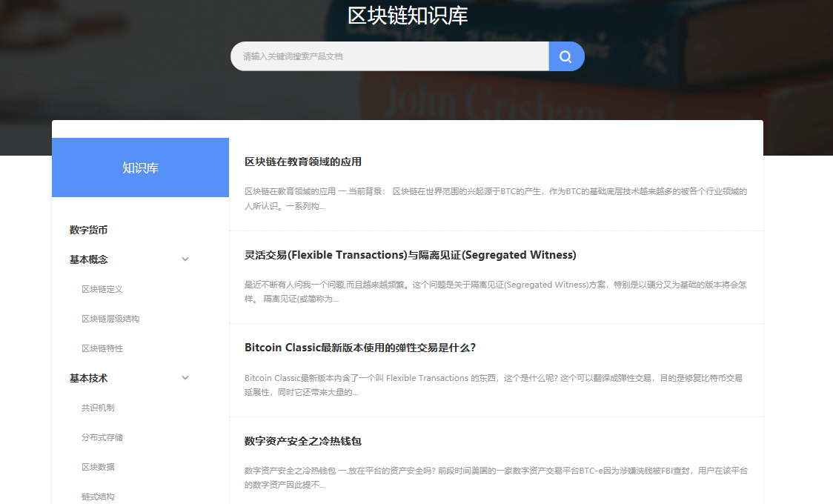Open 区块数据 sidebar entry
Screen dimensions: 833x504
click(98, 468)
